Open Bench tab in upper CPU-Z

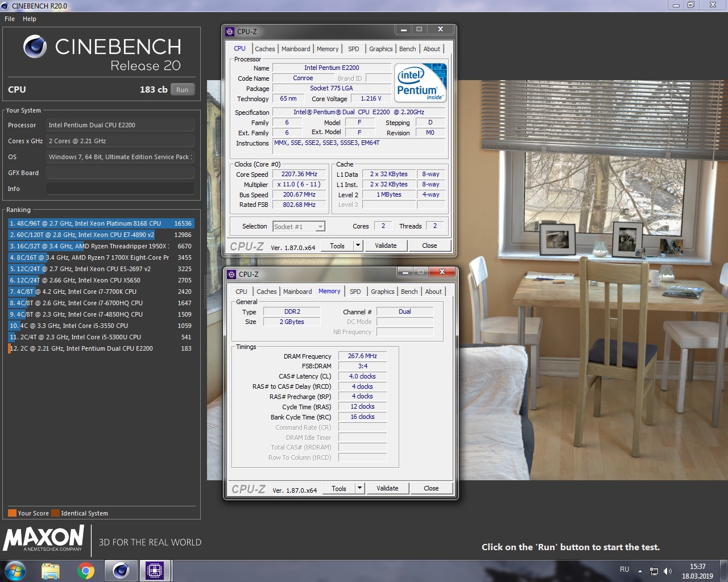click(x=408, y=49)
